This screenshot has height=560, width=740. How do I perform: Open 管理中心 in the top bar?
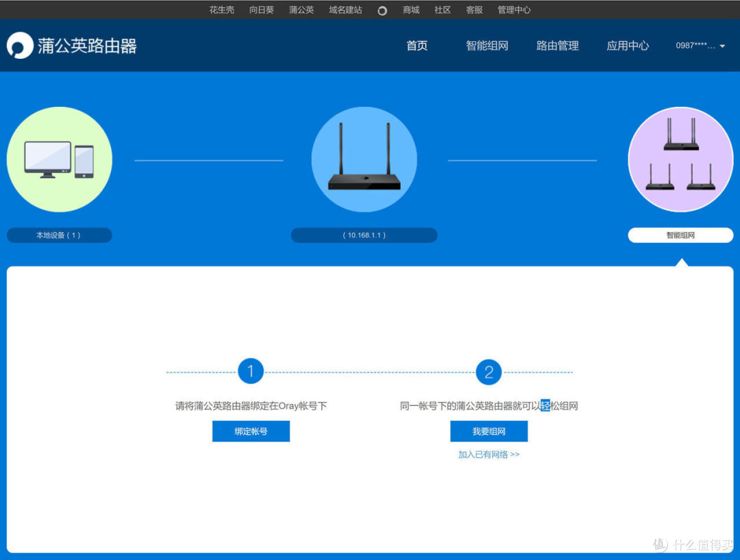coord(514,10)
